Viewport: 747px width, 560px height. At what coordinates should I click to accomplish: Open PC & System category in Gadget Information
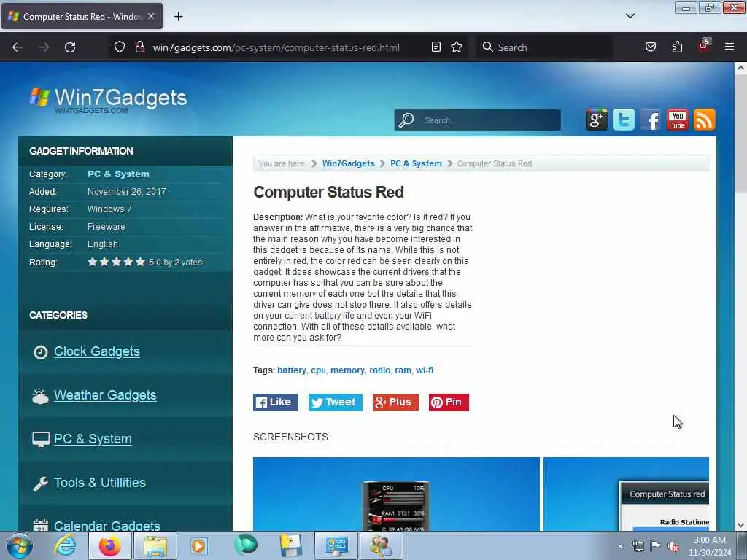coord(118,174)
